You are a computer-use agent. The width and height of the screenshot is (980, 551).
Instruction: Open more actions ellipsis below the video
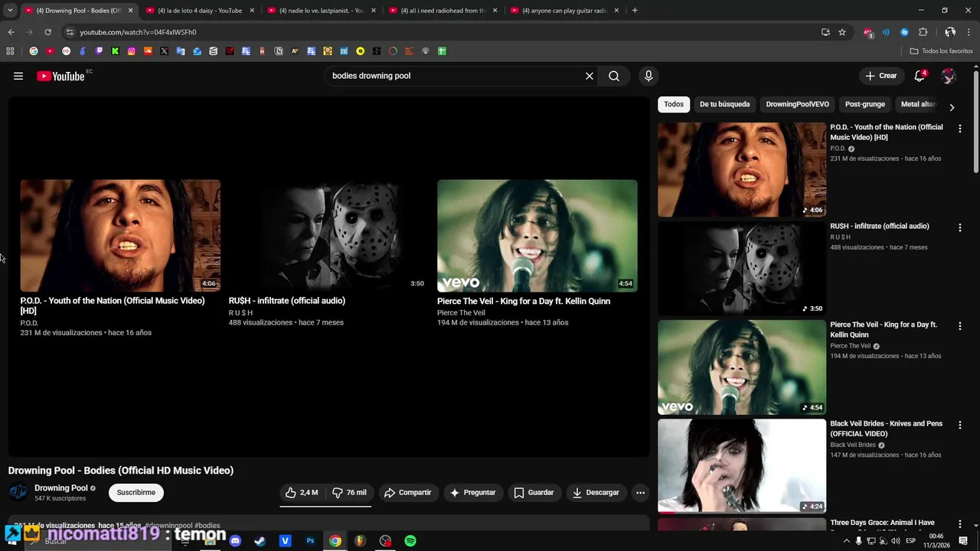(641, 493)
